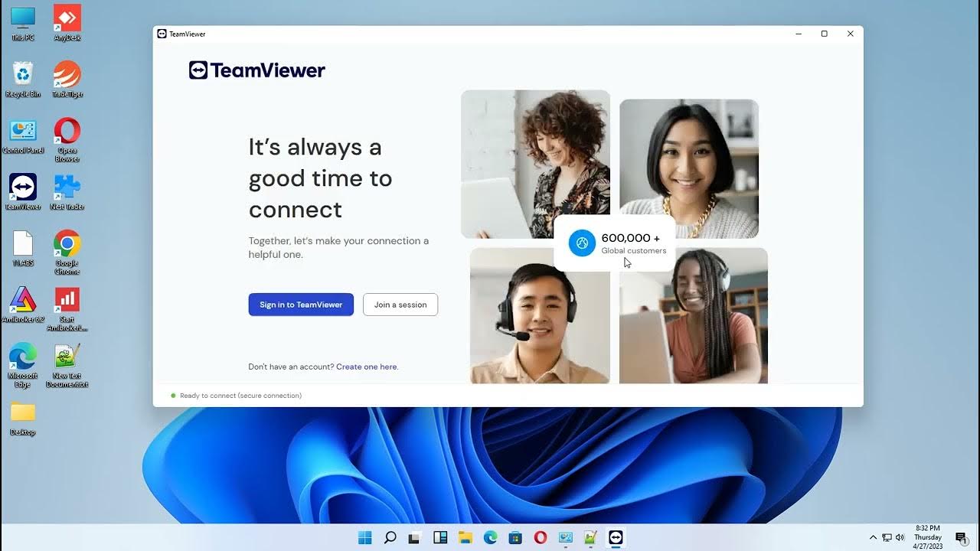
Task: Select the Opera Browser desktop shortcut
Action: (x=67, y=140)
